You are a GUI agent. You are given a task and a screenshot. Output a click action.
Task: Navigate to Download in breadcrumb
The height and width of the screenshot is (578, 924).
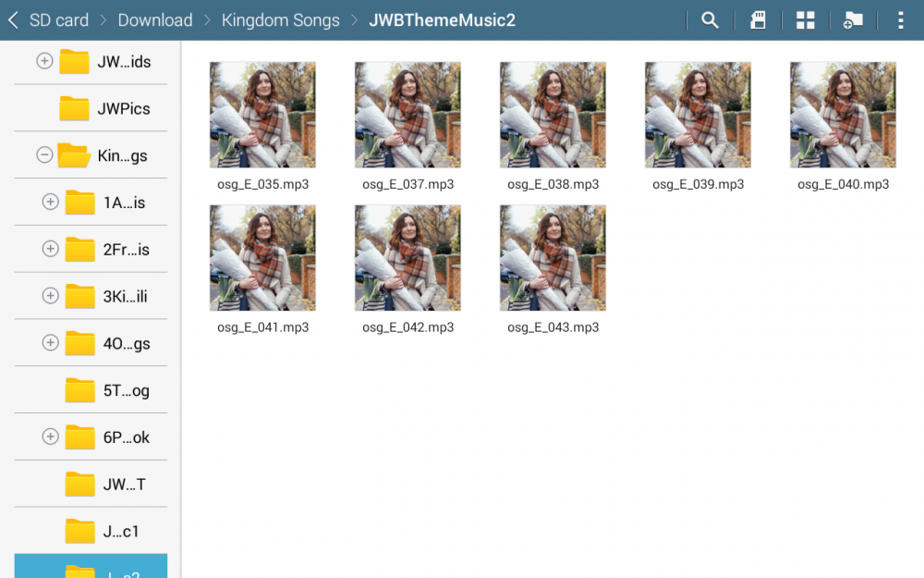point(155,20)
